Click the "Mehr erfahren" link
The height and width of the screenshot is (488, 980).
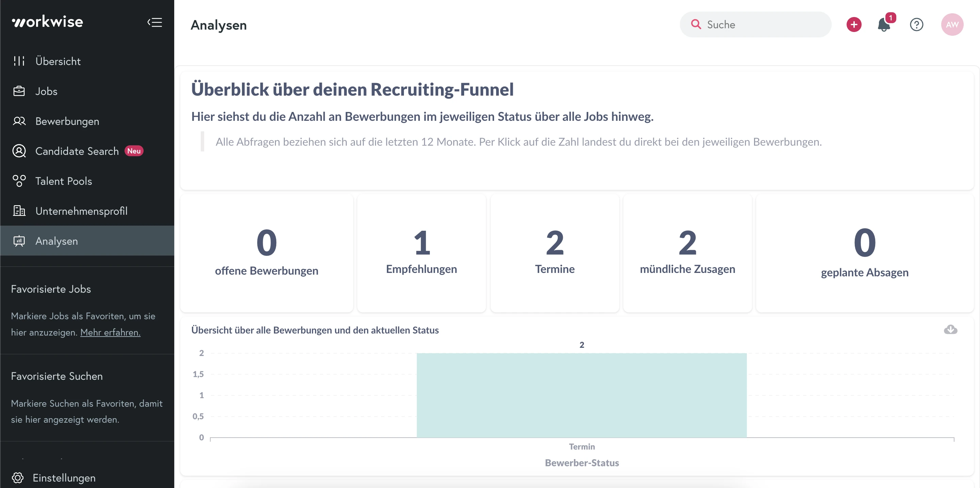click(110, 332)
